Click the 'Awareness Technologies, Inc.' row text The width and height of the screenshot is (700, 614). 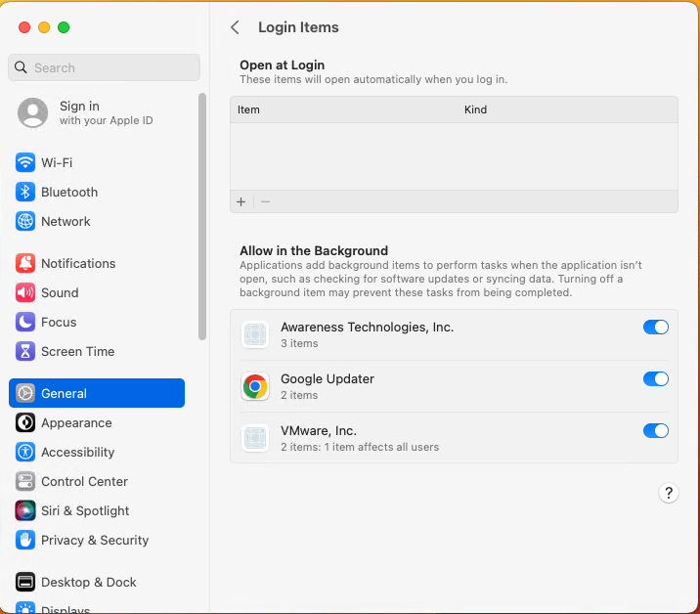coord(367,328)
